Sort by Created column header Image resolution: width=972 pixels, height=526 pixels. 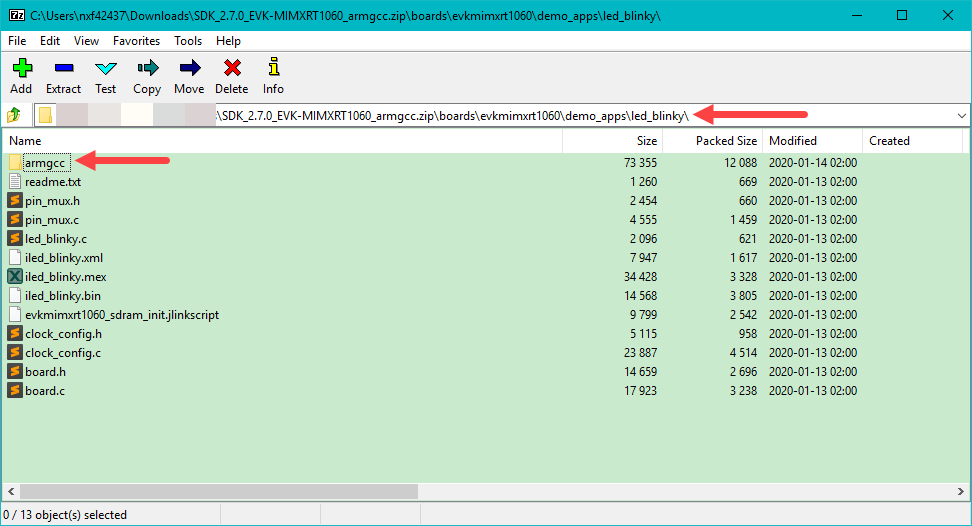912,141
